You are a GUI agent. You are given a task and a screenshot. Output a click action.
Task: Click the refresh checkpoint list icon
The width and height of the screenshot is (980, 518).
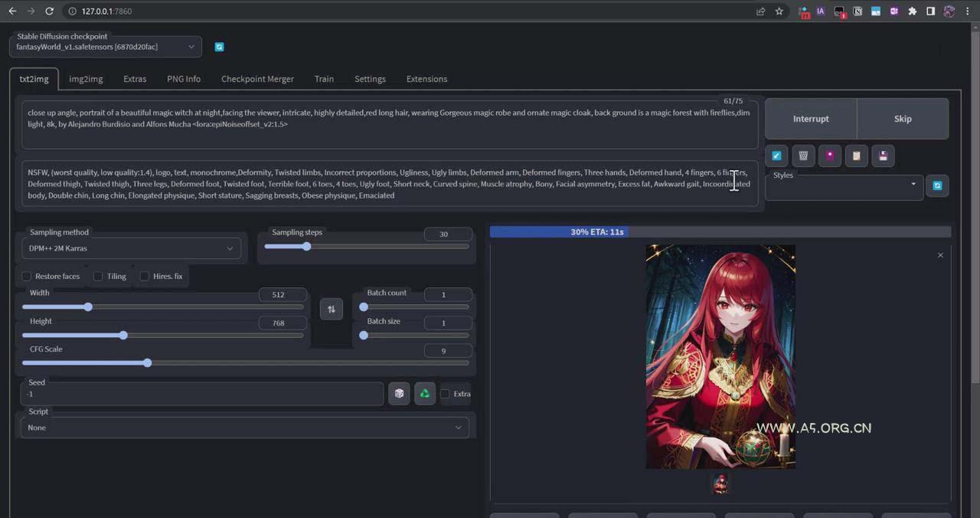[x=219, y=47]
